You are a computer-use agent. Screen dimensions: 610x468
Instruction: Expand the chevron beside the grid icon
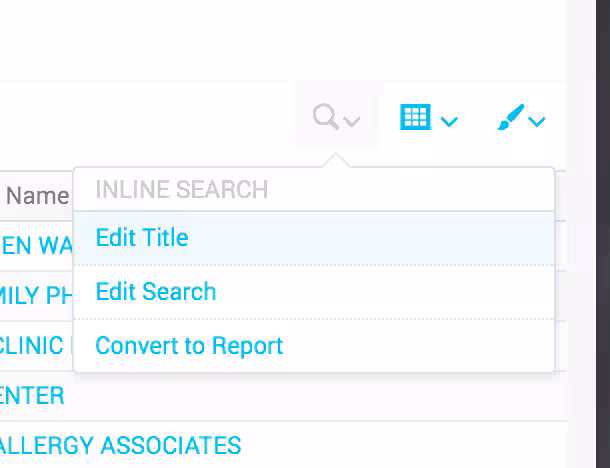(x=449, y=122)
